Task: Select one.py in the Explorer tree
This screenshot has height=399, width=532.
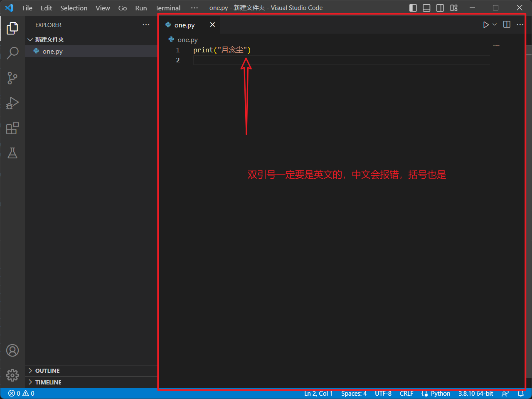Action: pos(52,52)
